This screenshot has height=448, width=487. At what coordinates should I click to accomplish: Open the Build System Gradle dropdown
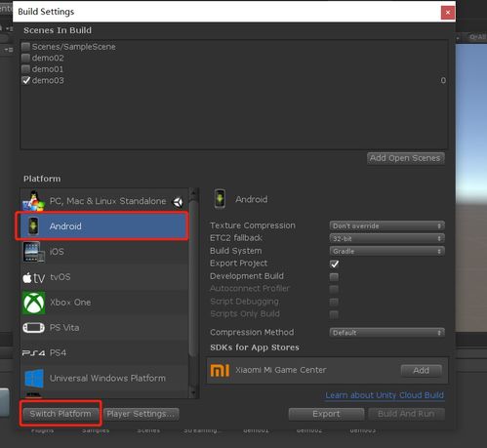pyautogui.click(x=386, y=251)
